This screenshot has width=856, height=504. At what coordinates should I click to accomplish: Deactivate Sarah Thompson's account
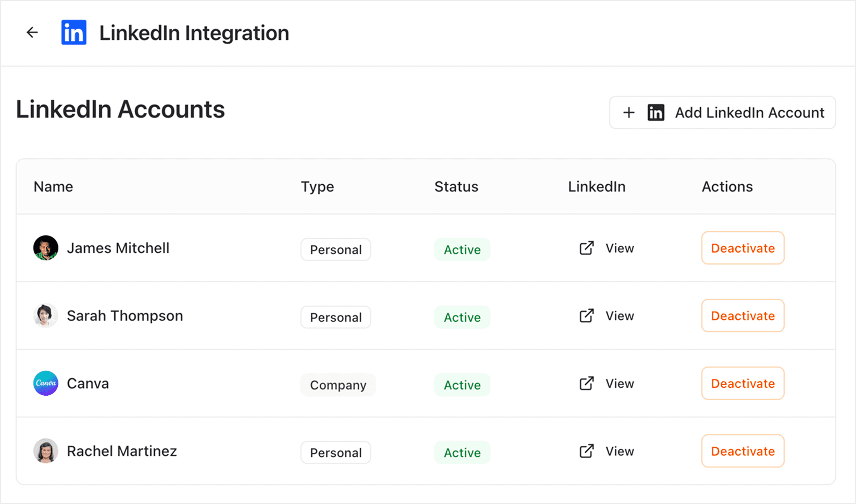click(742, 316)
